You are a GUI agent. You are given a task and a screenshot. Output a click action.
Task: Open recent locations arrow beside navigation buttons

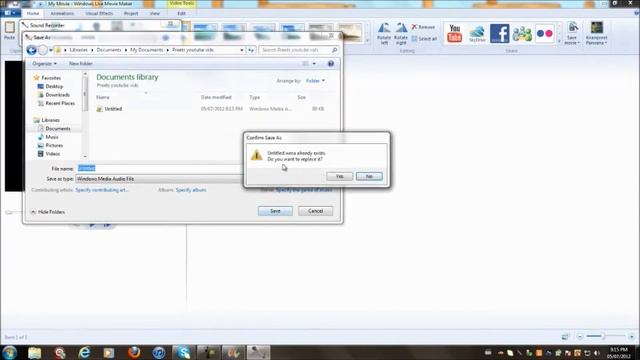pos(51,50)
